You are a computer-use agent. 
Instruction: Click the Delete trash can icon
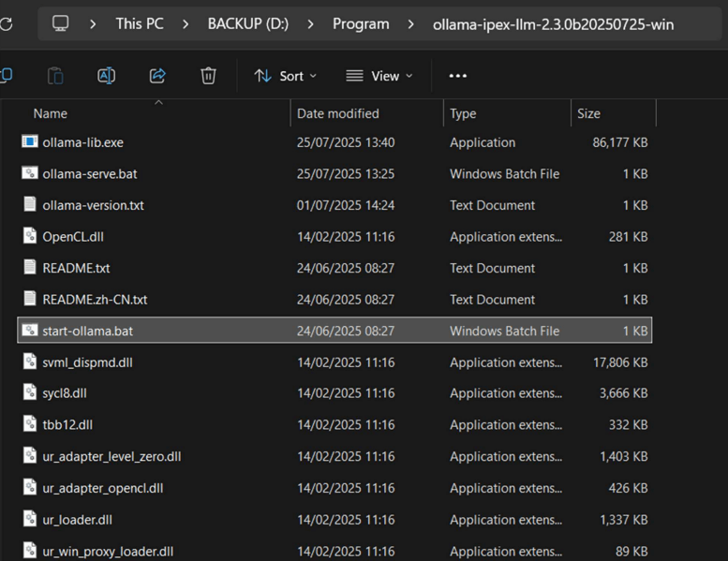(208, 76)
